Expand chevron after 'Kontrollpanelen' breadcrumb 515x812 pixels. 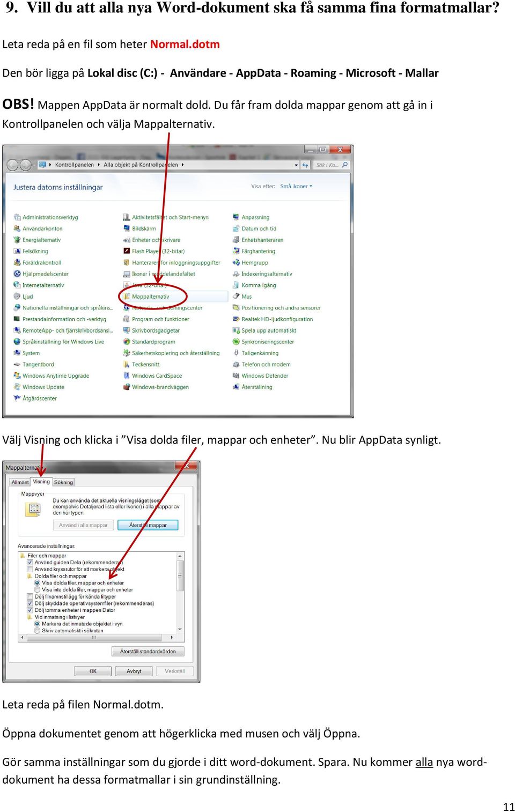99,165
